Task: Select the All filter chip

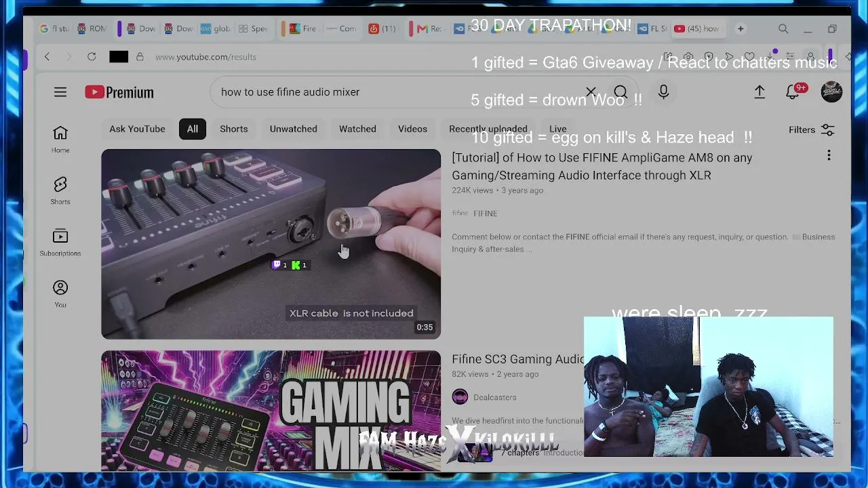Action: pos(193,129)
